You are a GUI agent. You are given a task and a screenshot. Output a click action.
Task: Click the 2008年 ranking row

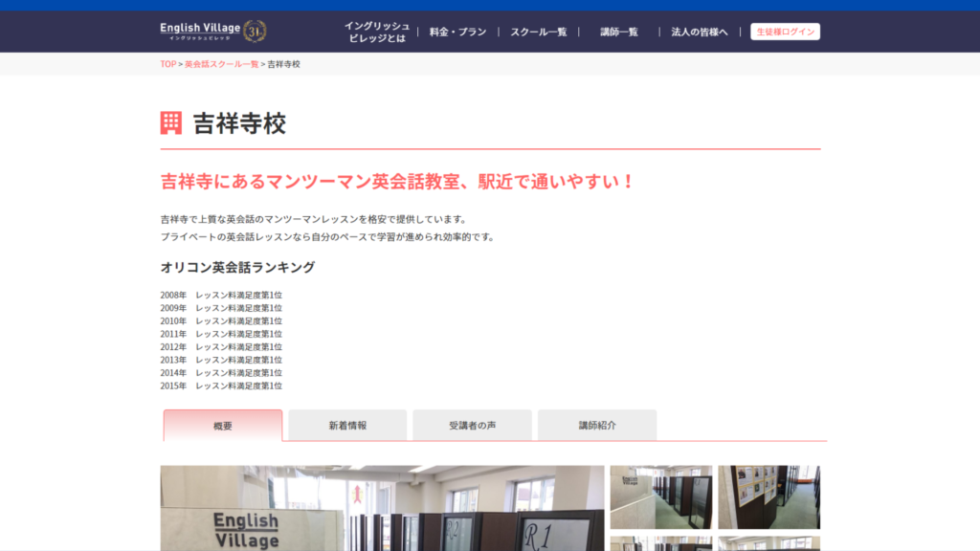pyautogui.click(x=221, y=295)
